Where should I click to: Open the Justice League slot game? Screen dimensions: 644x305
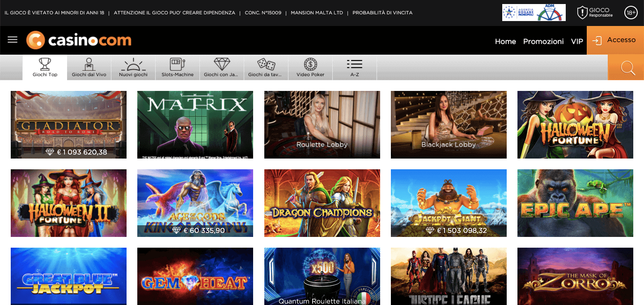449,276
